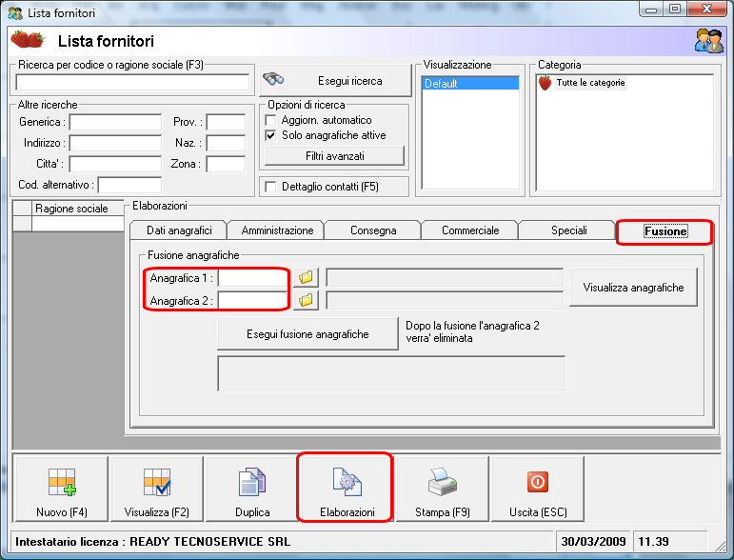
Task: Click the binoculars icon on Esegui ricerca
Action: (273, 79)
